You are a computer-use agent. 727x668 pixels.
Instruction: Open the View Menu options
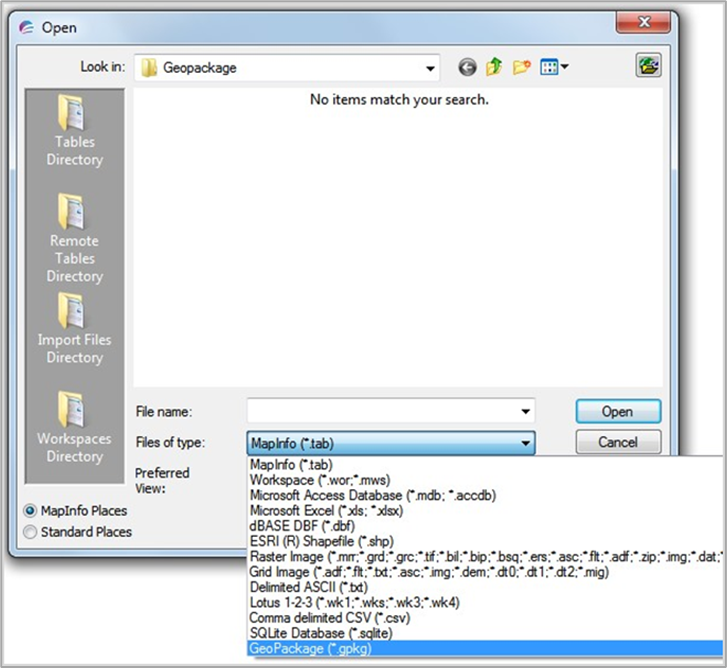[554, 68]
